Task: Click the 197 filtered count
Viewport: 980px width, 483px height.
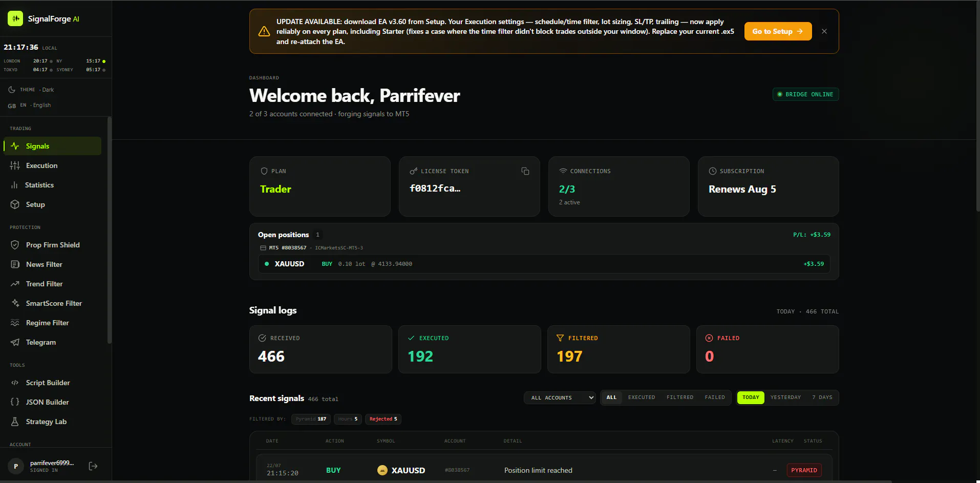Action: 569,356
